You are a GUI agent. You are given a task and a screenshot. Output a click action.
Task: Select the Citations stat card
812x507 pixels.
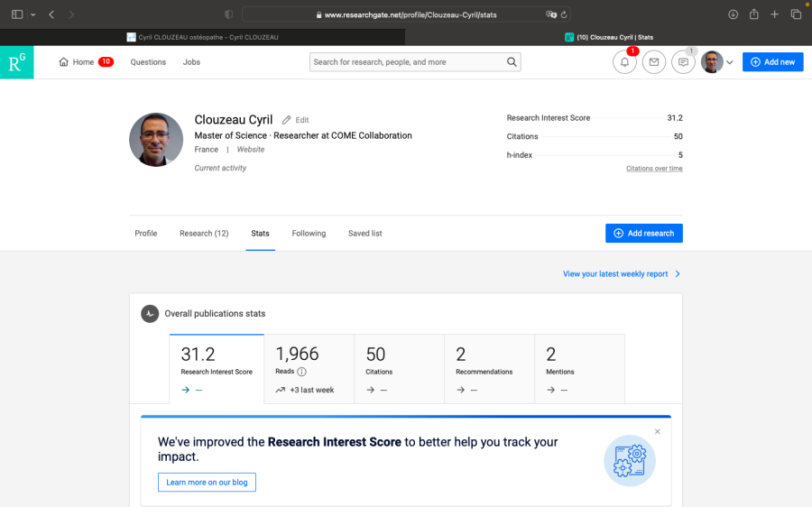(399, 370)
